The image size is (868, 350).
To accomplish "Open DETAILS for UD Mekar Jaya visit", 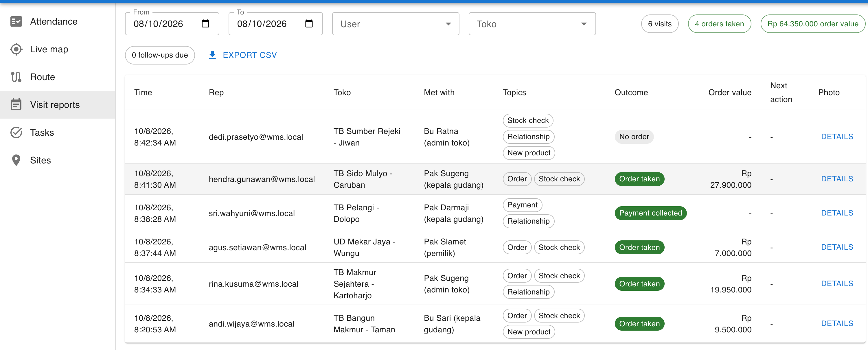I will (837, 247).
